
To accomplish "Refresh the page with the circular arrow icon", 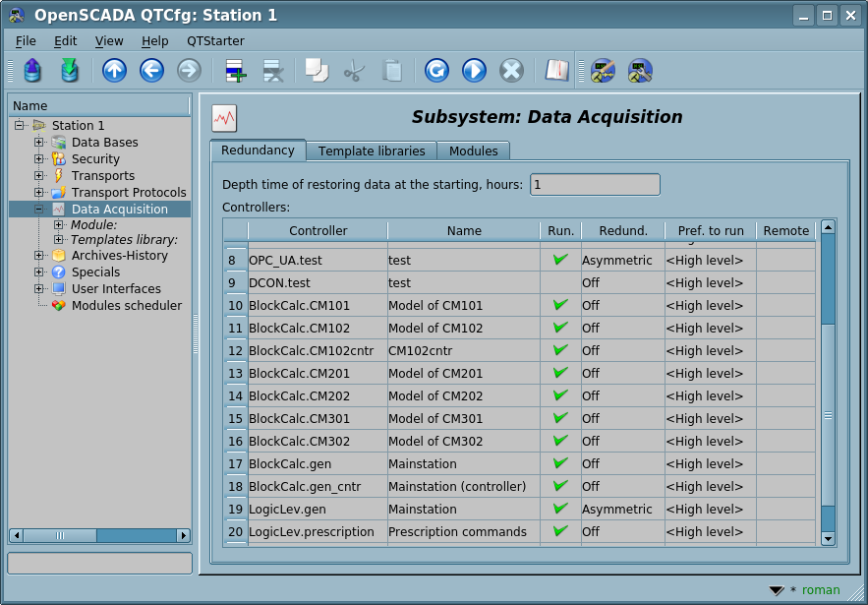I will (x=436, y=71).
